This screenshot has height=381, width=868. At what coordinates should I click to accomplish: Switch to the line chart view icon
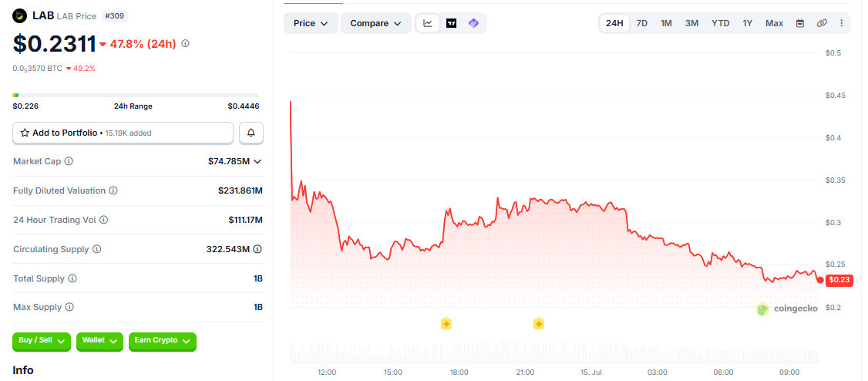(x=428, y=23)
